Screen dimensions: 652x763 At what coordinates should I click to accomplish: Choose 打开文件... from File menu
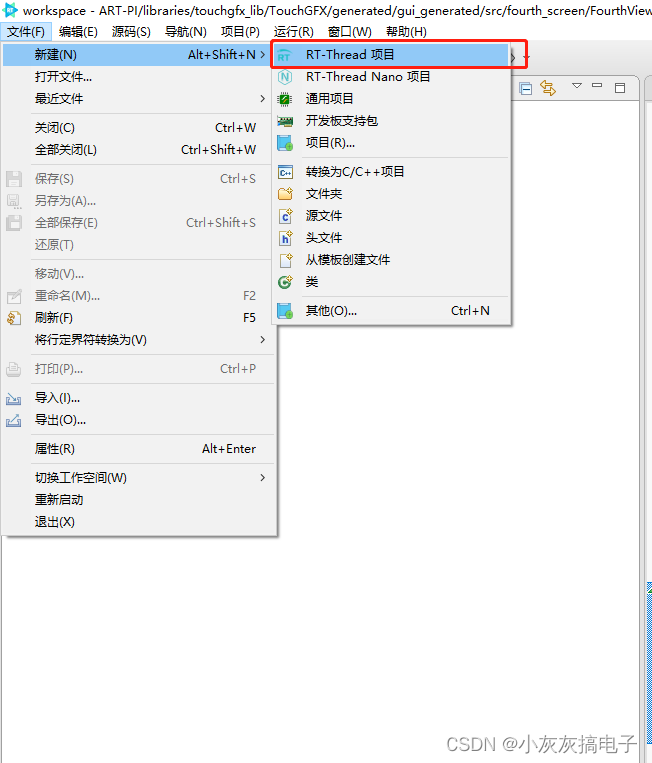coord(138,76)
